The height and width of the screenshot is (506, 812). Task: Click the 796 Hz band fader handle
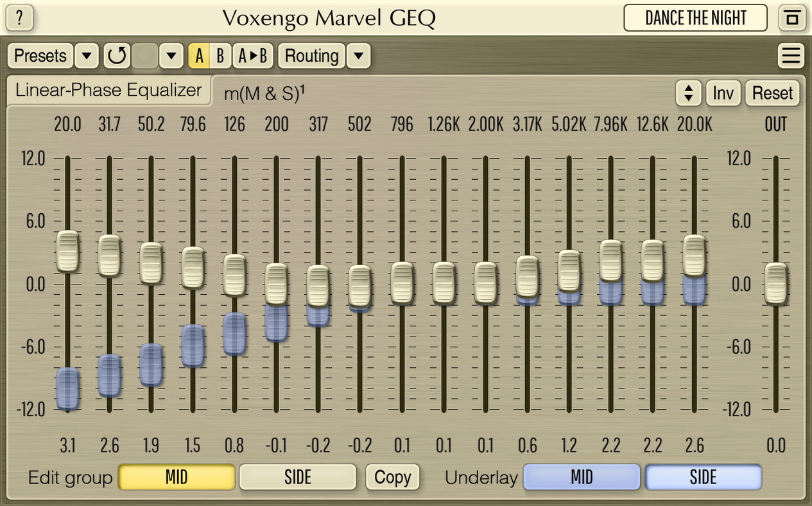tap(402, 283)
